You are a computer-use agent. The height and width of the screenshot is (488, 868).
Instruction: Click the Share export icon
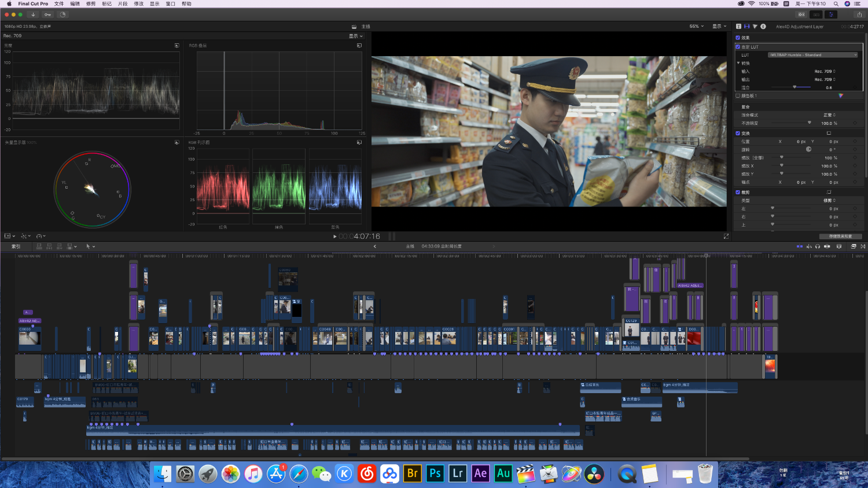pos(859,14)
